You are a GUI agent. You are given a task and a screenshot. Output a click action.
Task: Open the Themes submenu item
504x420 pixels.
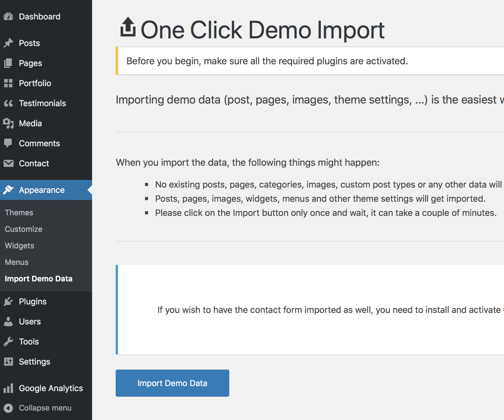click(19, 213)
